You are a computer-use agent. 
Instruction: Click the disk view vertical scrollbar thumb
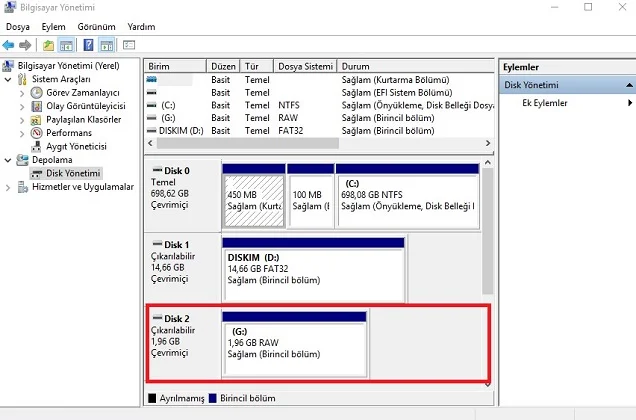tap(488, 231)
